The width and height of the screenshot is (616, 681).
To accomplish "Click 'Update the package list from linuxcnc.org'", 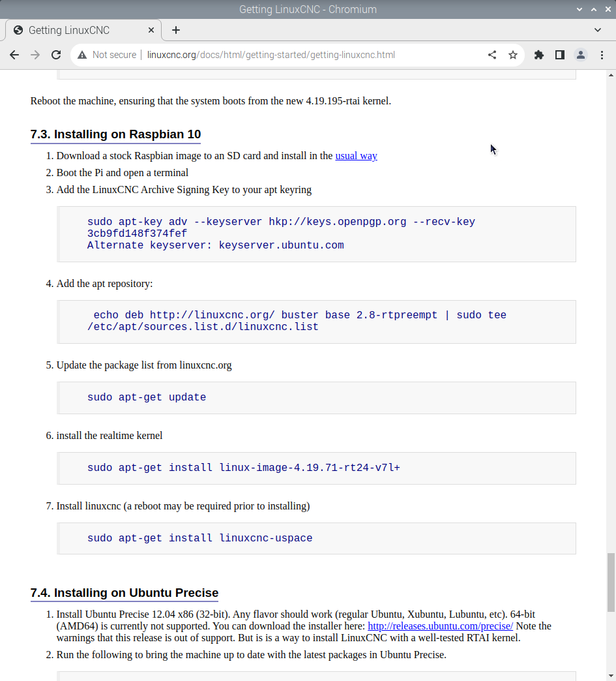I will [x=144, y=365].
